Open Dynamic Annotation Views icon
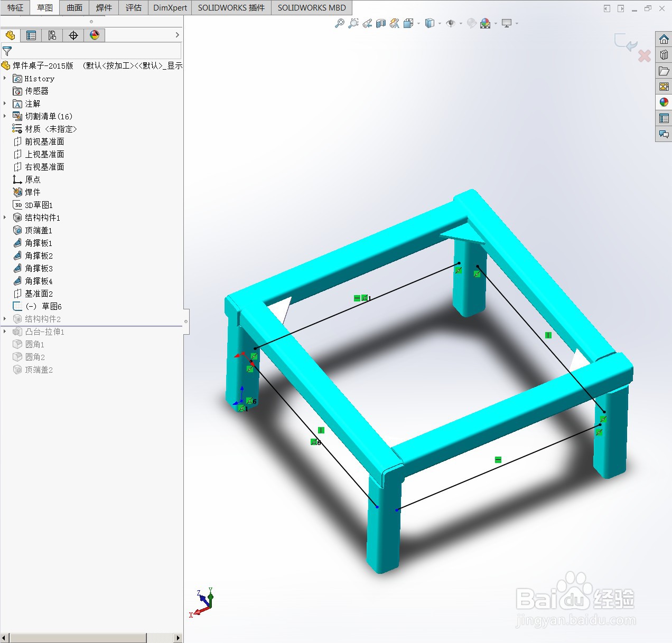 tap(395, 23)
